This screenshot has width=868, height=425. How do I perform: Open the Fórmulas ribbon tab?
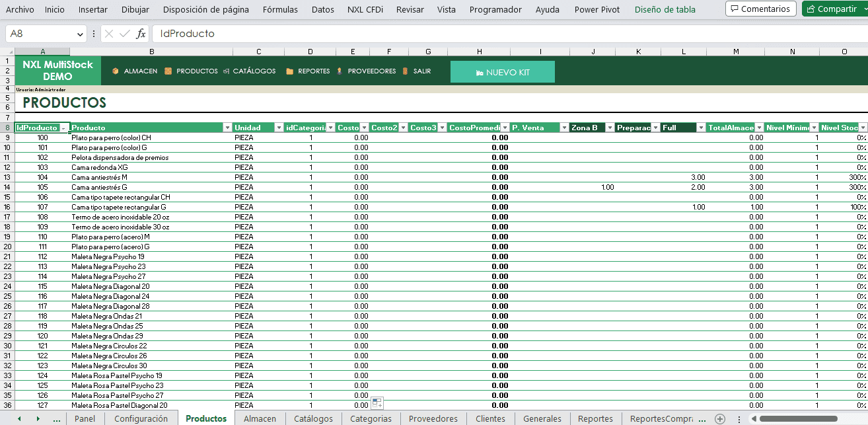click(x=280, y=9)
